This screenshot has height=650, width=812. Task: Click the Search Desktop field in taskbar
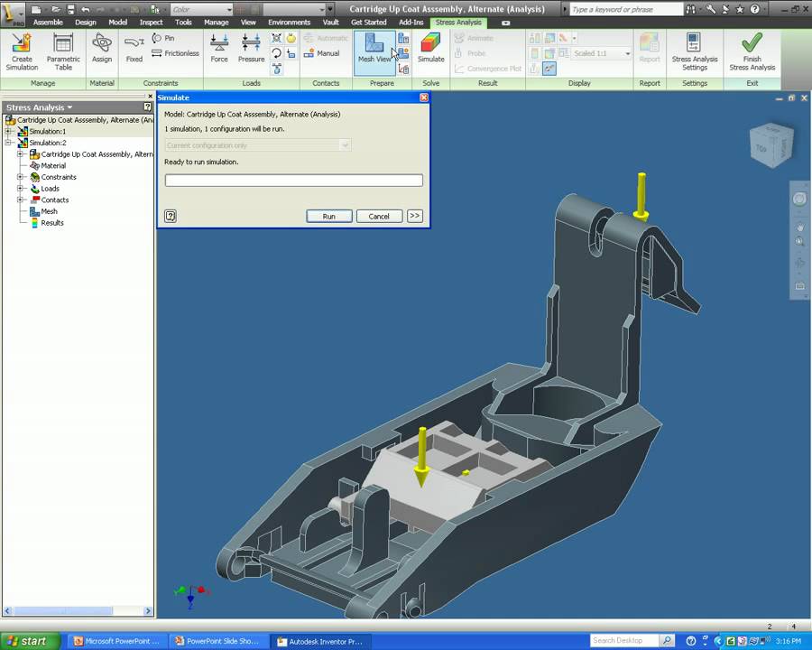click(x=624, y=641)
